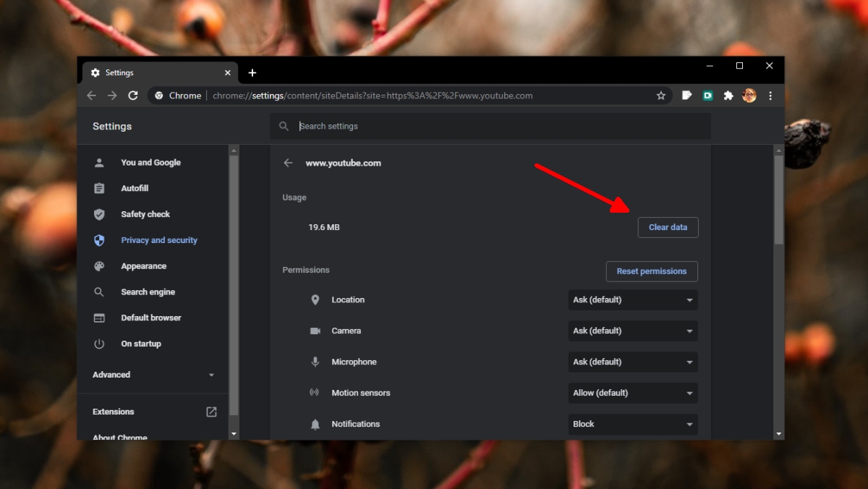
Task: Click the Appearance palette icon
Action: coord(99,266)
